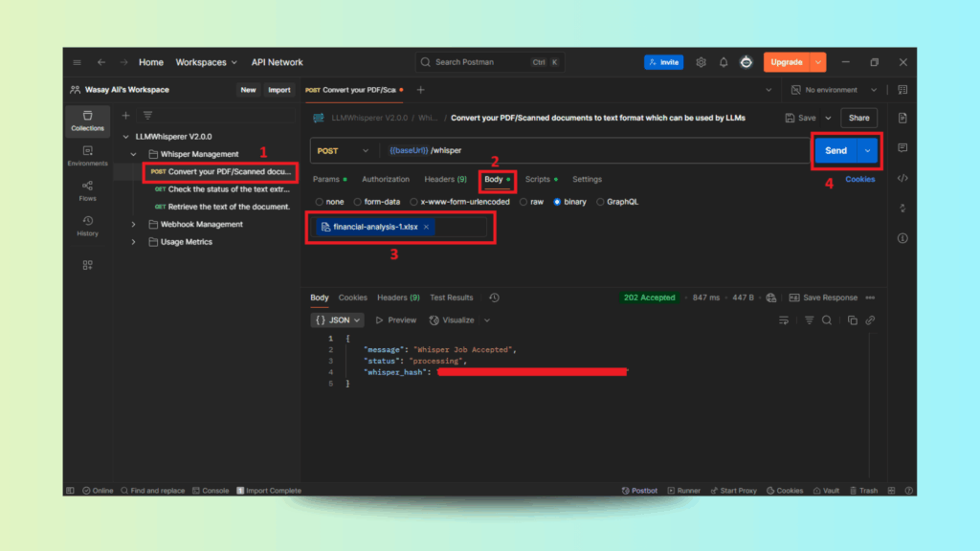This screenshot has height=551, width=980.
Task: Open the Environments sidebar panel
Action: point(87,156)
